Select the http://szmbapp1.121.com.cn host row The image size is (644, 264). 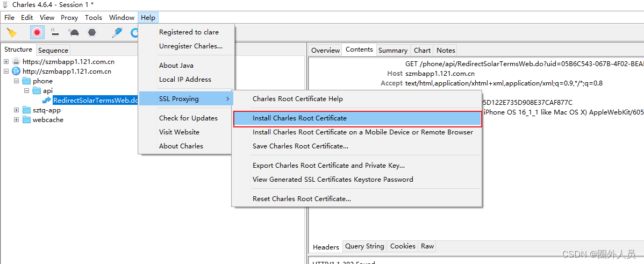pos(67,72)
